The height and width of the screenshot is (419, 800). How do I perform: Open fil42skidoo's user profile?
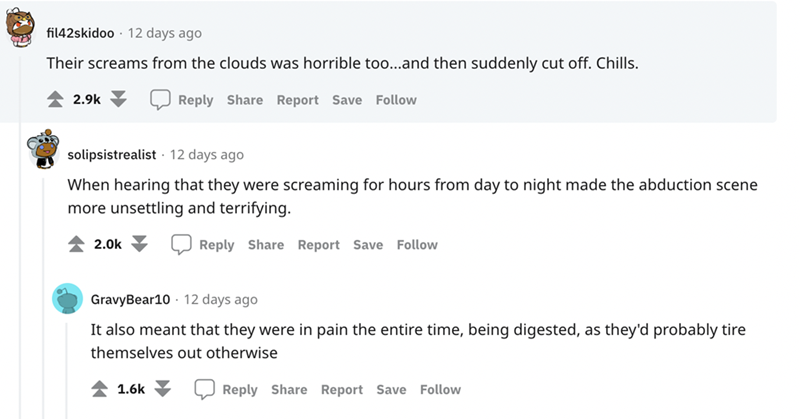pyautogui.click(x=82, y=34)
